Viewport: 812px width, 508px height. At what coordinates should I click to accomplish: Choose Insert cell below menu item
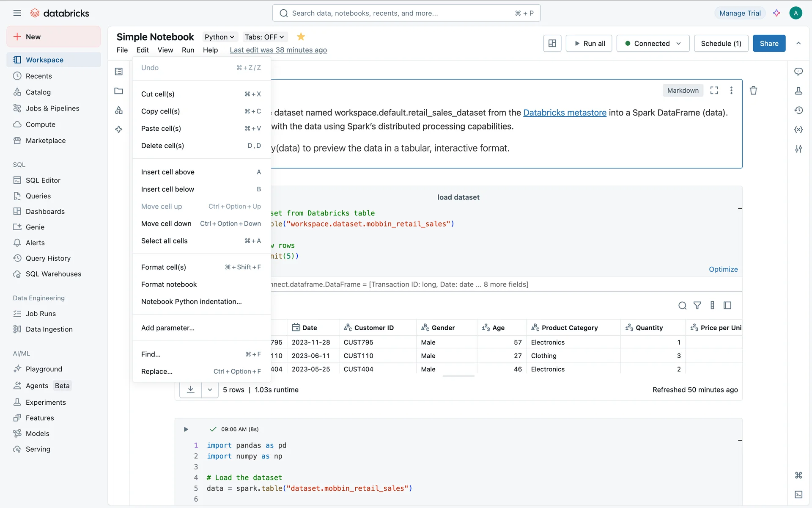coord(167,189)
